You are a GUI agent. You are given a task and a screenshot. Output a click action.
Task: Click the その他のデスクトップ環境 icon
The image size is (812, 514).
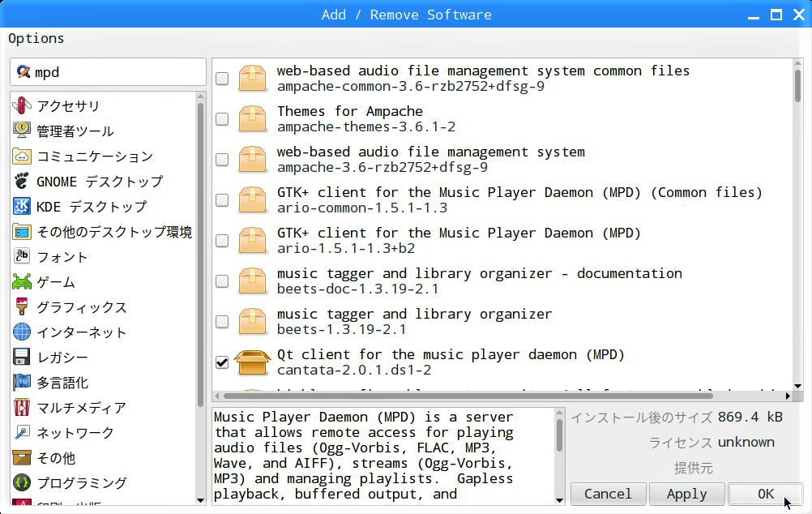coord(22,232)
